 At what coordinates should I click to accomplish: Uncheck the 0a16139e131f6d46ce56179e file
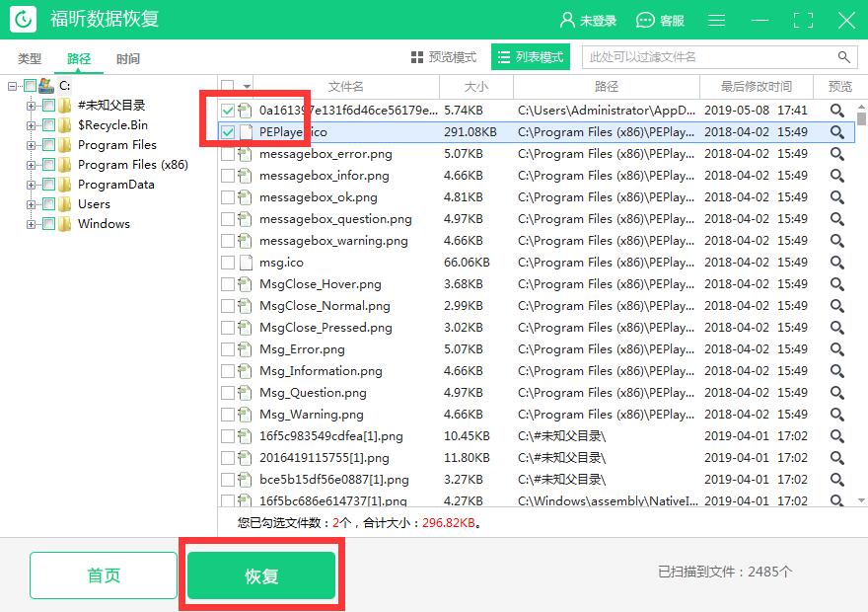coord(227,110)
